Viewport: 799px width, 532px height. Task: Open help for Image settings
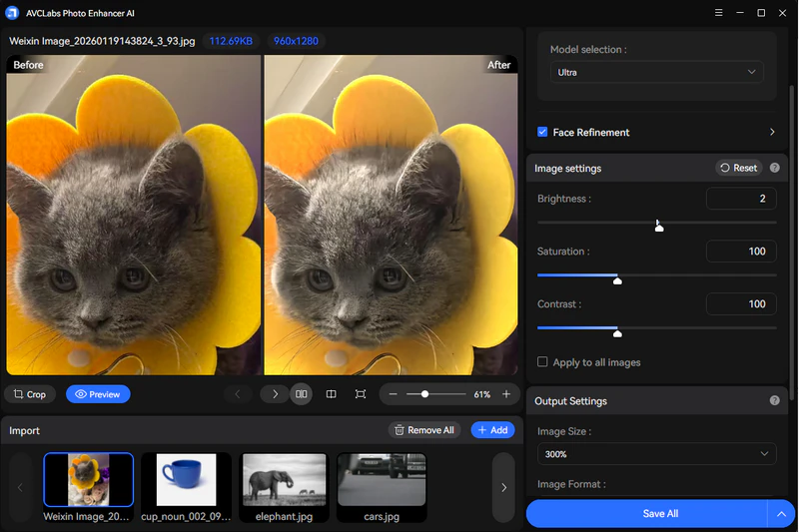pos(775,168)
